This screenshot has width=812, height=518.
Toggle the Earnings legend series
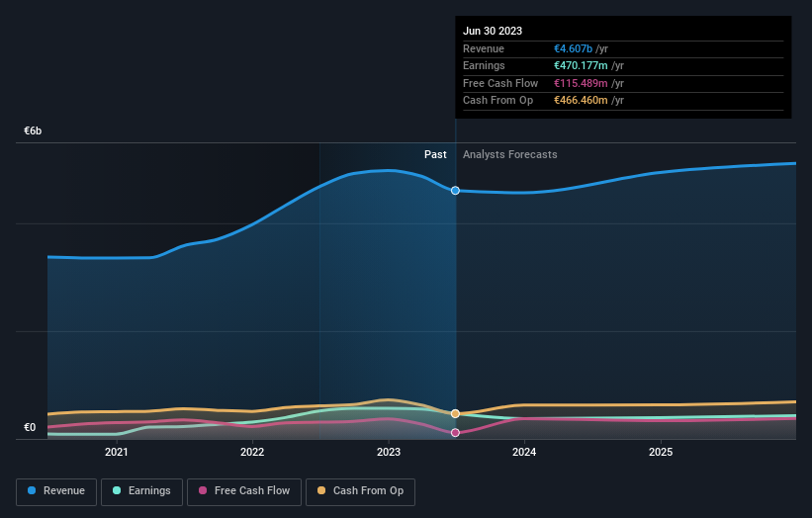(141, 491)
